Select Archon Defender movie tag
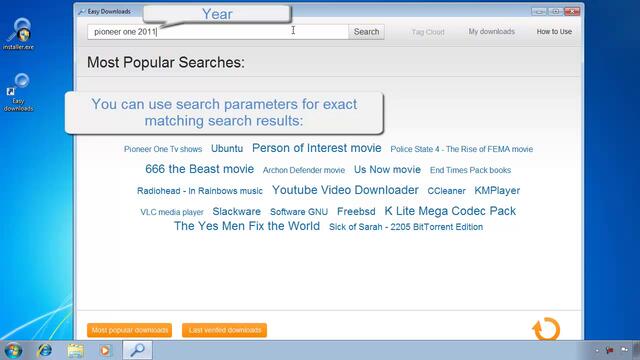 tap(304, 170)
